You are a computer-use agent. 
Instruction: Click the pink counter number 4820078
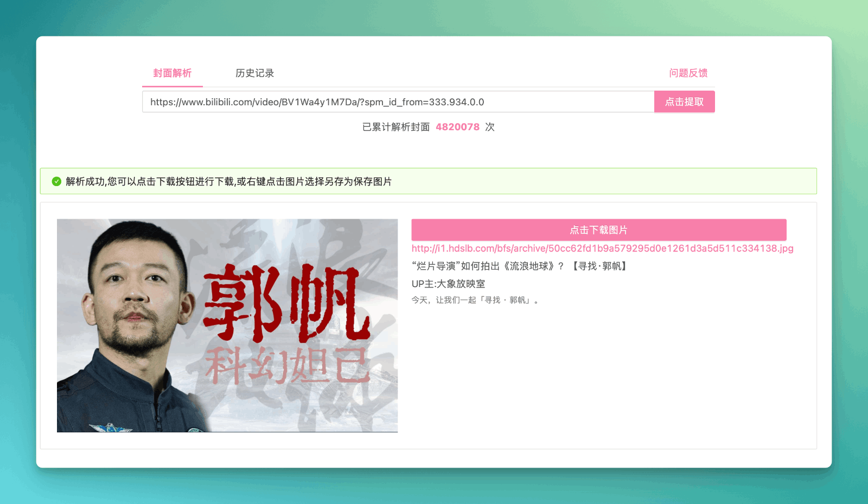coord(457,126)
